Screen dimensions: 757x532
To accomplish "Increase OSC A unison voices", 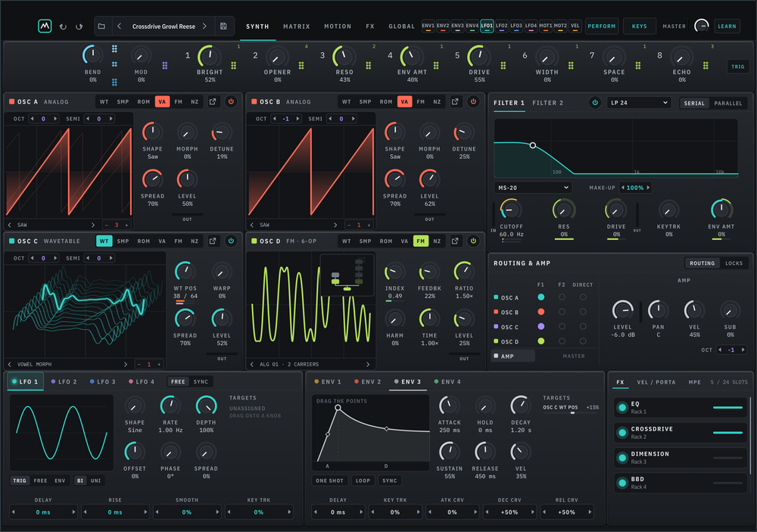I will click(127, 225).
